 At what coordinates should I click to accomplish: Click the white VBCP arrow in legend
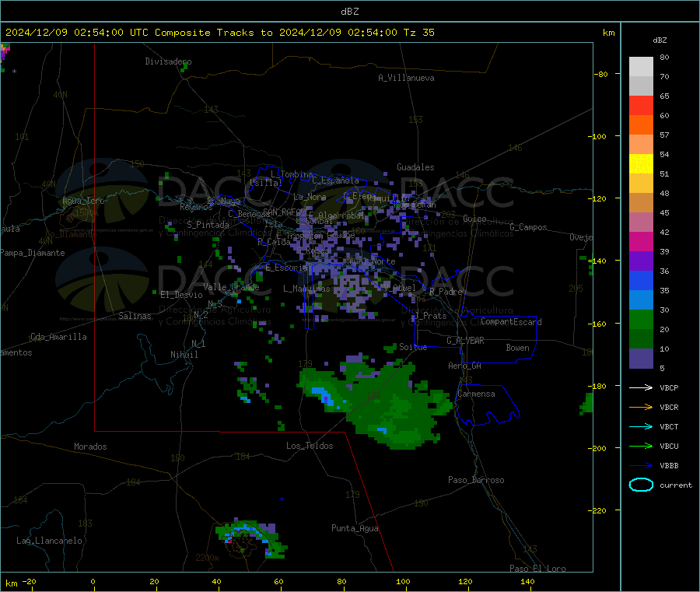641,387
